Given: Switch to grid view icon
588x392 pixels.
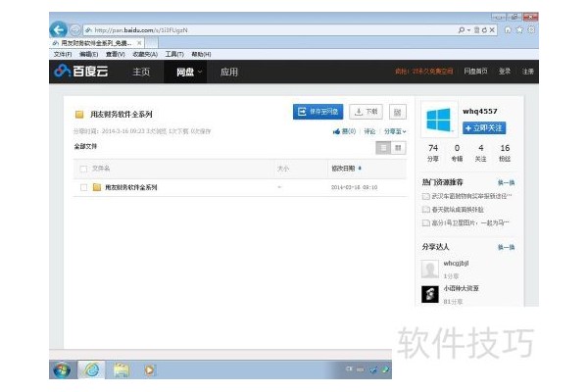Looking at the screenshot, I should point(398,148).
